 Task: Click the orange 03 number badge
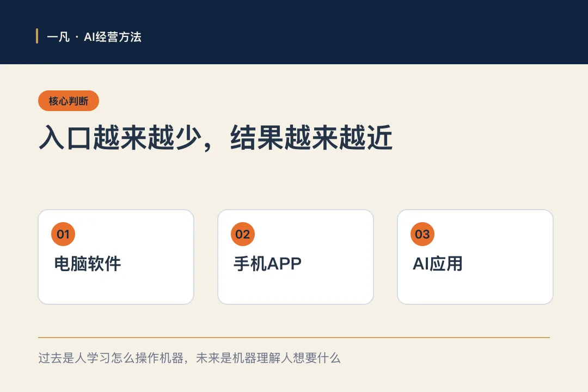click(422, 234)
